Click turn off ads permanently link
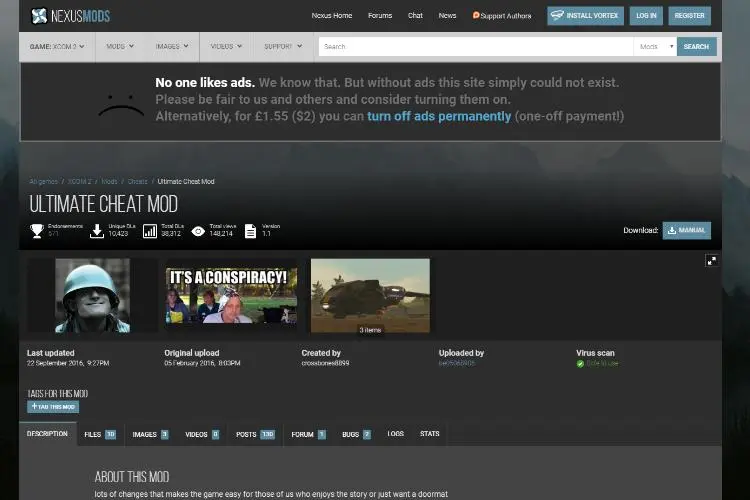 [x=439, y=116]
